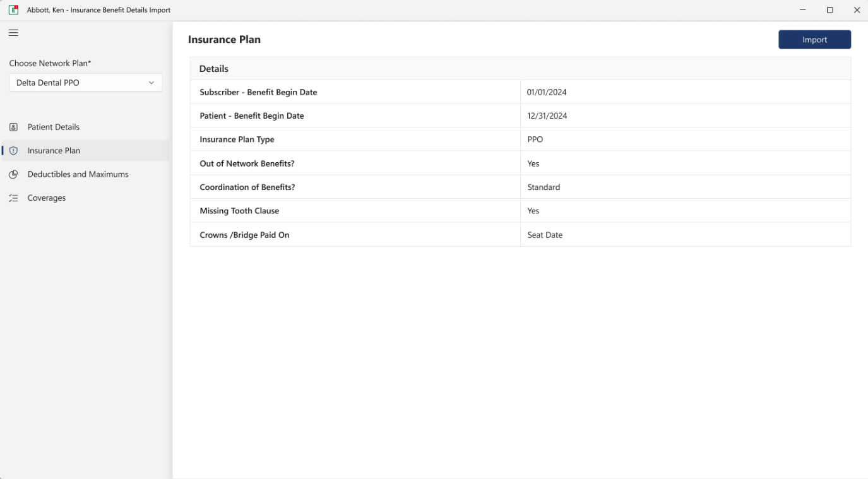Click the Patient Details person icon

[13, 127]
